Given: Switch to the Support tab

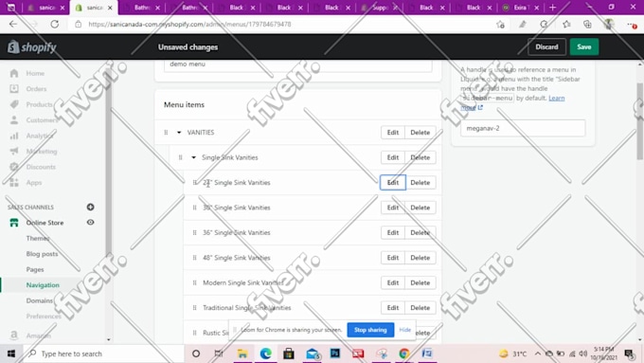Looking at the screenshot, I should [x=379, y=8].
